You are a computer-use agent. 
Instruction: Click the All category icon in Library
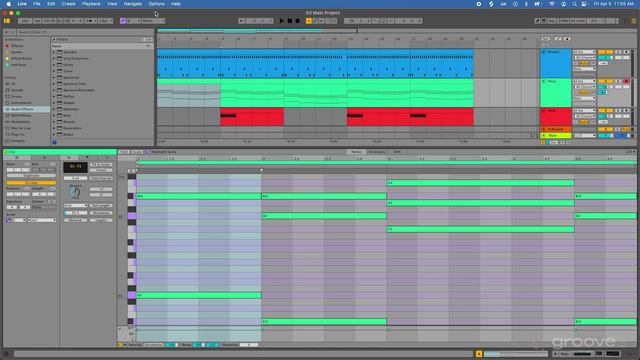click(x=7, y=84)
